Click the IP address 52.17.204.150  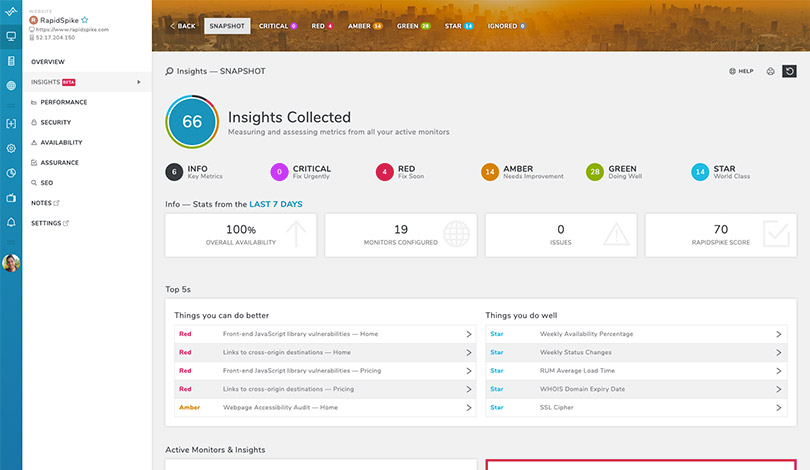tap(55, 38)
